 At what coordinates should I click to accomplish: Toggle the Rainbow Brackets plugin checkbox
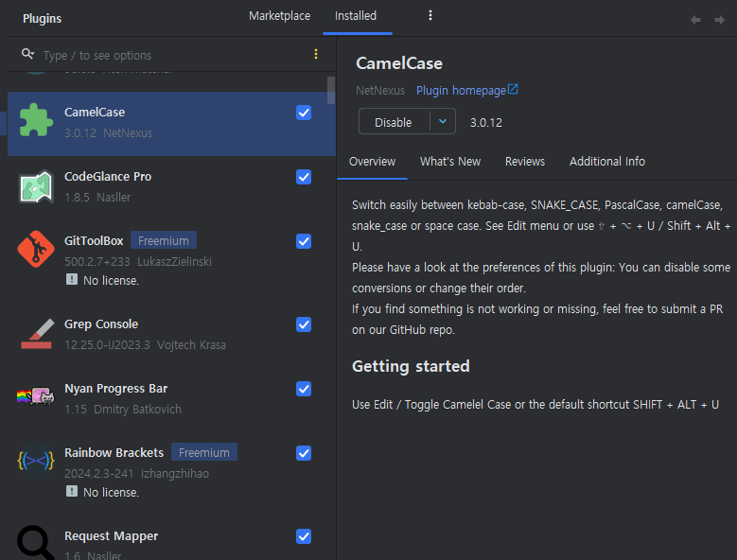pos(304,453)
